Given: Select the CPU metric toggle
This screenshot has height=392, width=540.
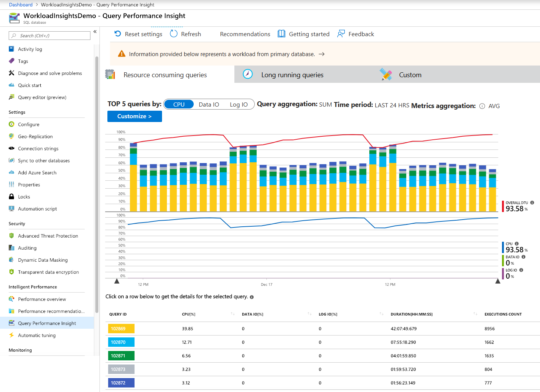Looking at the screenshot, I should click(179, 104).
